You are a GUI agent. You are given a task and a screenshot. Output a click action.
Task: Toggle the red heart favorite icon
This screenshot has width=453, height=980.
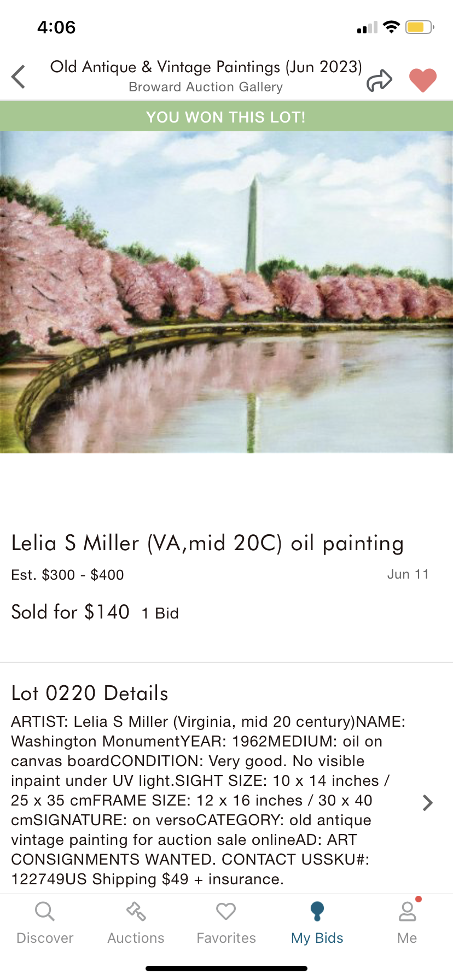[x=423, y=80]
